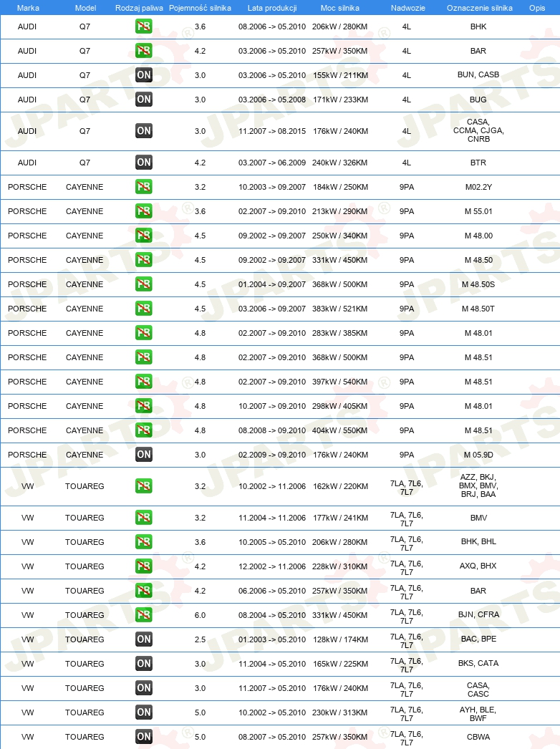Click diesel ON icon in Touareg BAC, BPE row
560x749 pixels.
click(144, 639)
